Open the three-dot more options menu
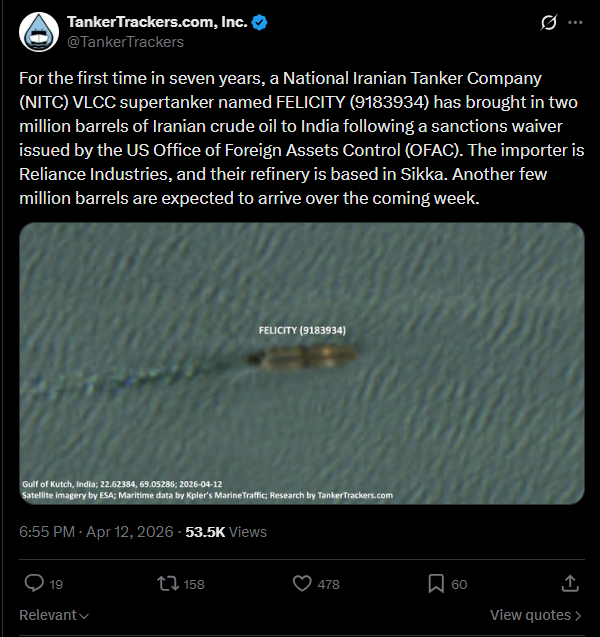Viewport: 600px width, 637px height. click(x=575, y=22)
